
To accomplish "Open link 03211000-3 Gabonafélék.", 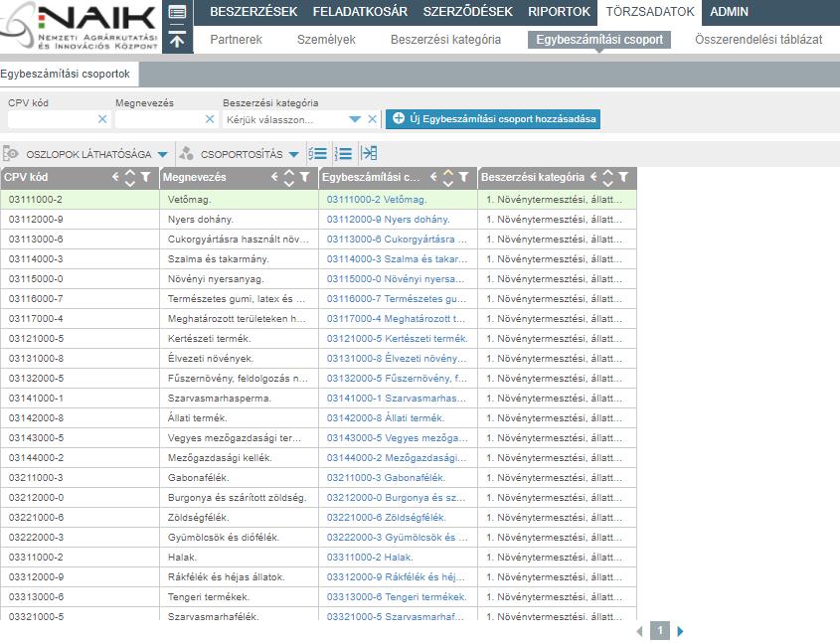I will (x=387, y=478).
